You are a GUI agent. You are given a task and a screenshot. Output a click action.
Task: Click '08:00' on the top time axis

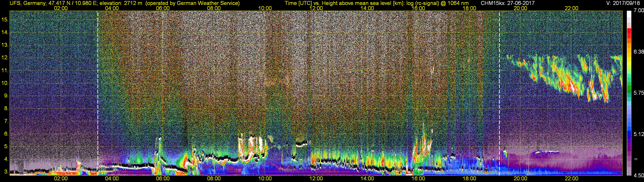[x=214, y=8]
